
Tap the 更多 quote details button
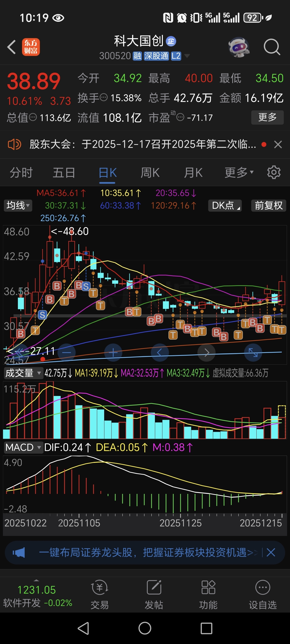[x=268, y=117]
